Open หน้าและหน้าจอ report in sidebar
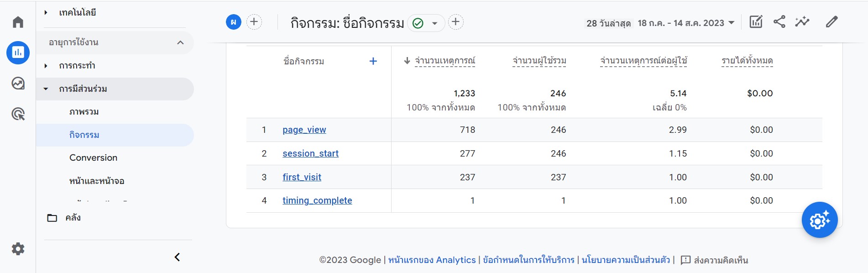This screenshot has height=273, width=868. tap(97, 181)
